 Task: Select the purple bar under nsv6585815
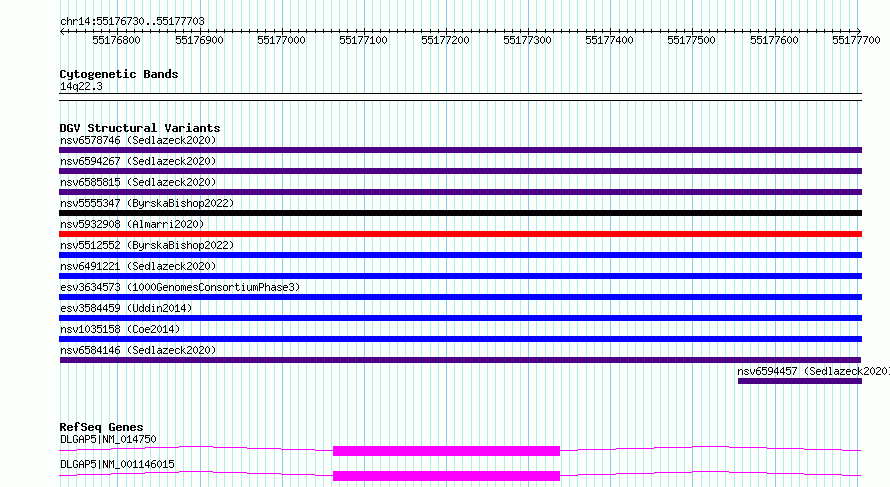point(460,192)
